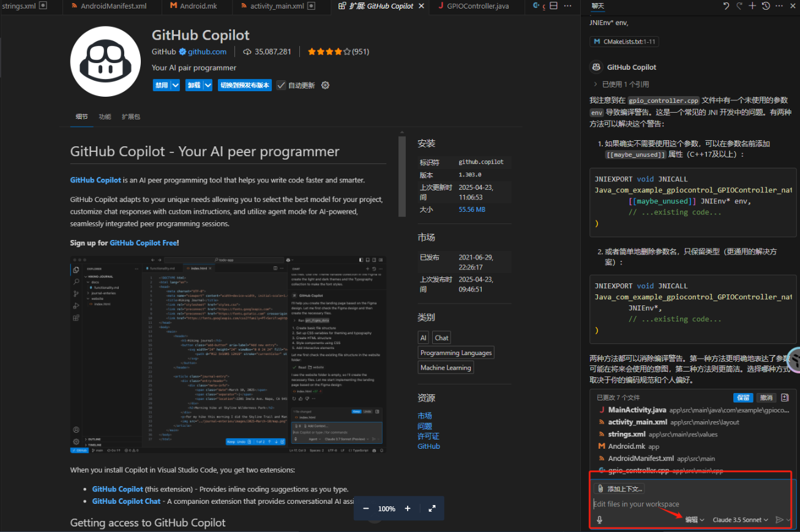Click the AI category tag
This screenshot has width=800, height=532.
pos(424,337)
